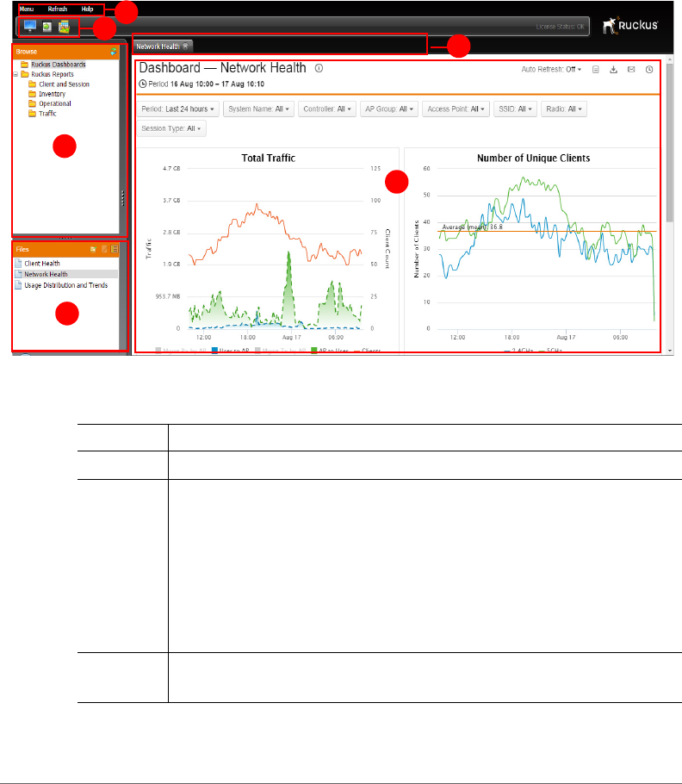Click the Average (mean) 36.8 label
The width and height of the screenshot is (682, 784).
tap(472, 227)
